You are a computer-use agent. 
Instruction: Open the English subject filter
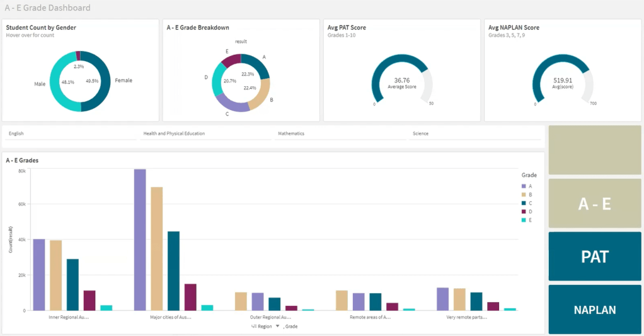tap(69, 133)
